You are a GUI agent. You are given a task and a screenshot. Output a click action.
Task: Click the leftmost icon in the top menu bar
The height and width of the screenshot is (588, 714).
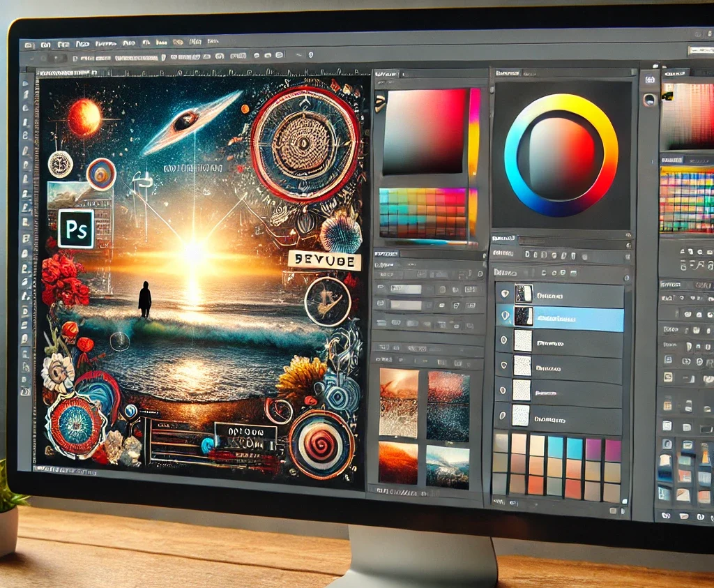click(x=29, y=45)
